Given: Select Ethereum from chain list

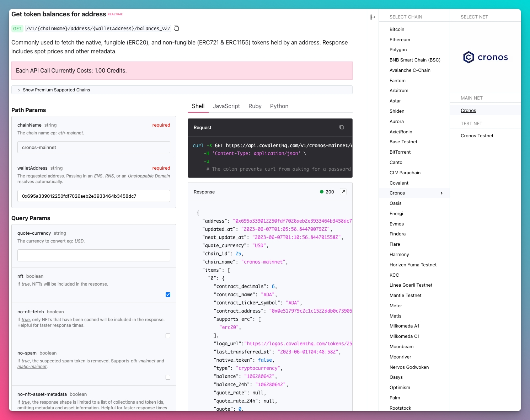Looking at the screenshot, I should coord(400,40).
